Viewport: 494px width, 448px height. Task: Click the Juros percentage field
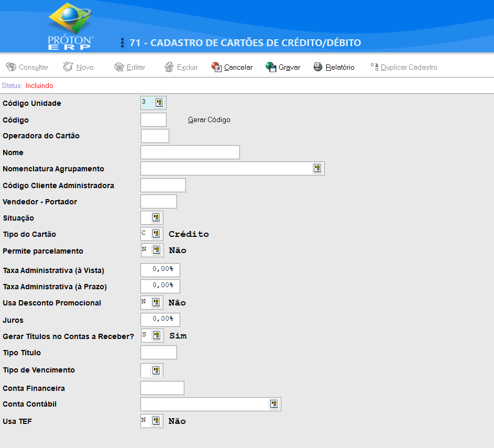click(x=160, y=319)
